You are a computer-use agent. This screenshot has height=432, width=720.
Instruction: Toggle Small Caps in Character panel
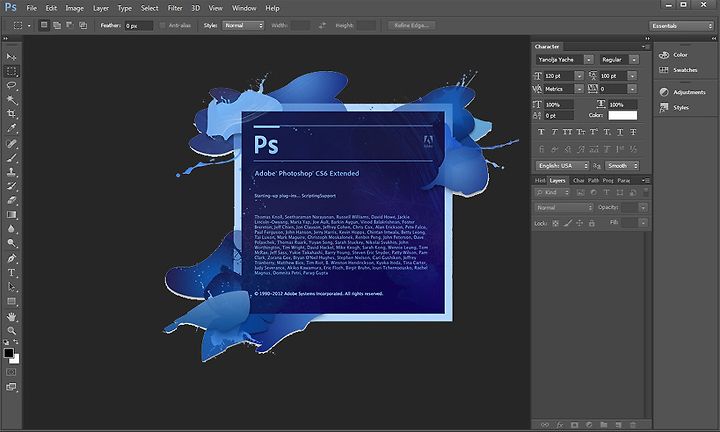click(x=581, y=132)
